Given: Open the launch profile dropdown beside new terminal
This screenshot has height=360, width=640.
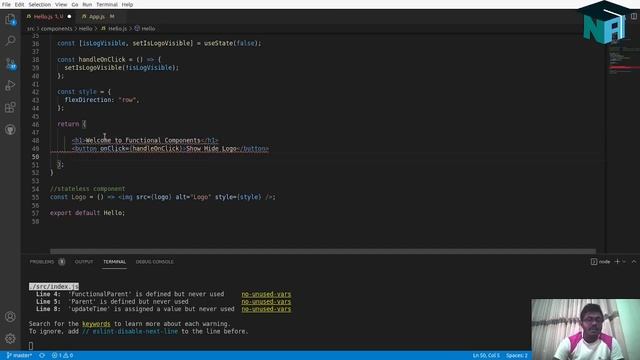Looking at the screenshot, I should tap(624, 262).
